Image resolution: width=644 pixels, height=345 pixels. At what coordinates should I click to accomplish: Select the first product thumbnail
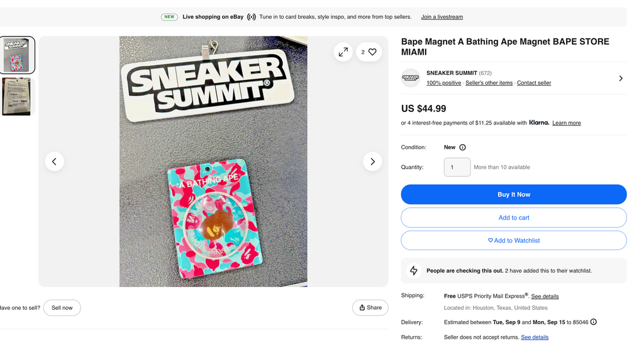coord(16,55)
